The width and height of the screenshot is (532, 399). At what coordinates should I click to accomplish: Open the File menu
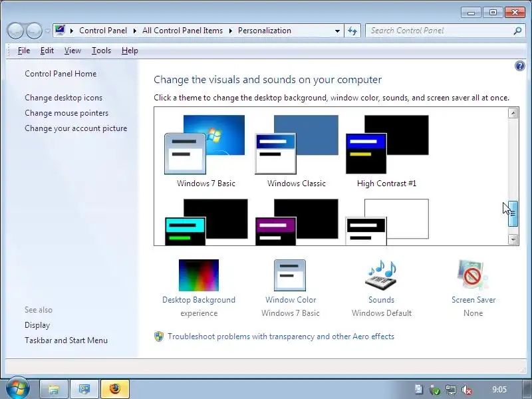[24, 51]
